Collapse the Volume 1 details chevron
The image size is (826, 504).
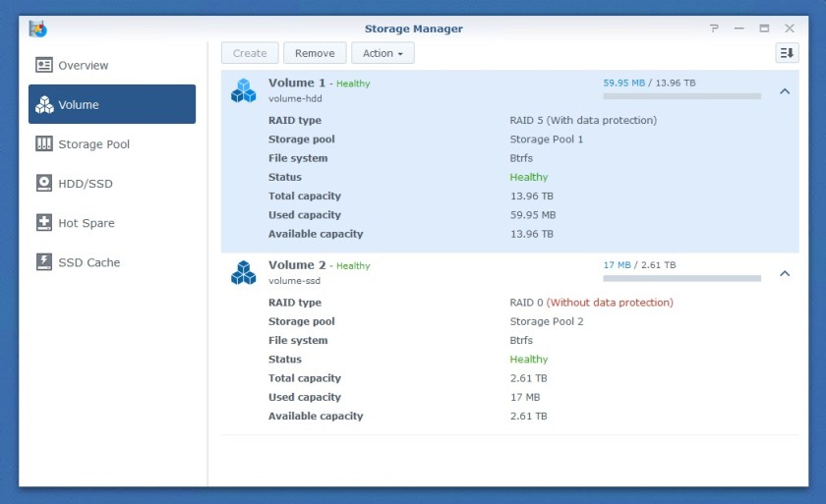coord(784,91)
